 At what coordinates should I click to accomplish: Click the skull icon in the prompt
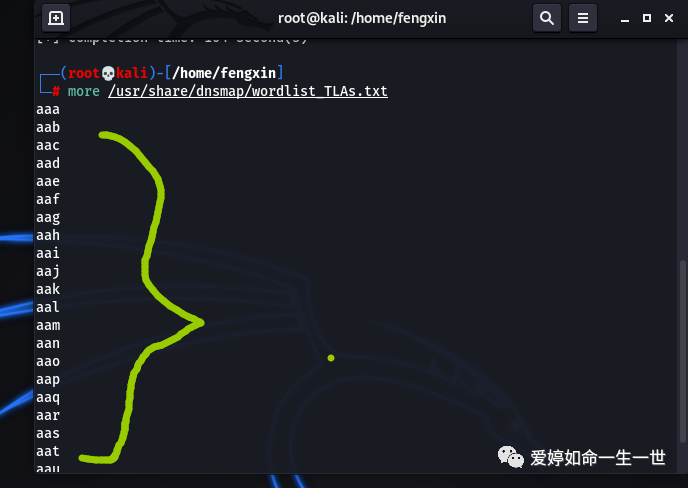[x=108, y=73]
